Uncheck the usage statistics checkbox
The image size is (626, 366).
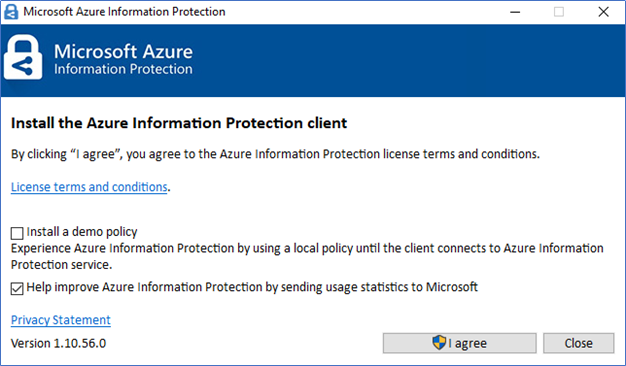pos(17,289)
